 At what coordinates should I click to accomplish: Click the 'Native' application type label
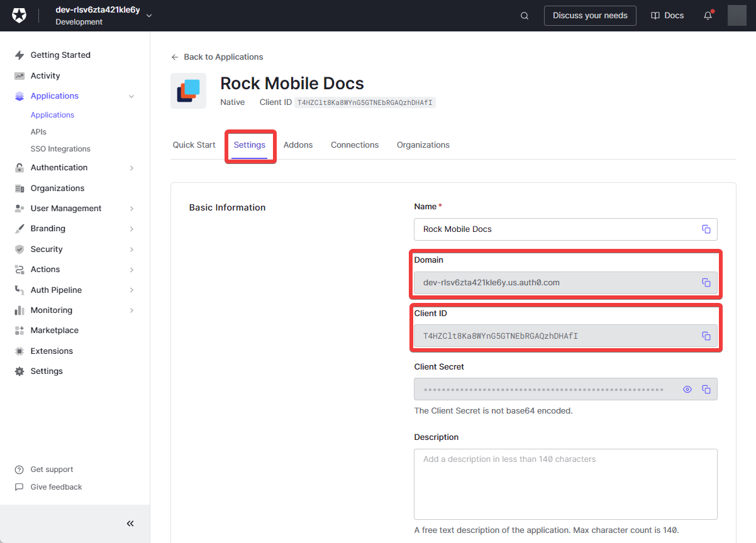232,102
